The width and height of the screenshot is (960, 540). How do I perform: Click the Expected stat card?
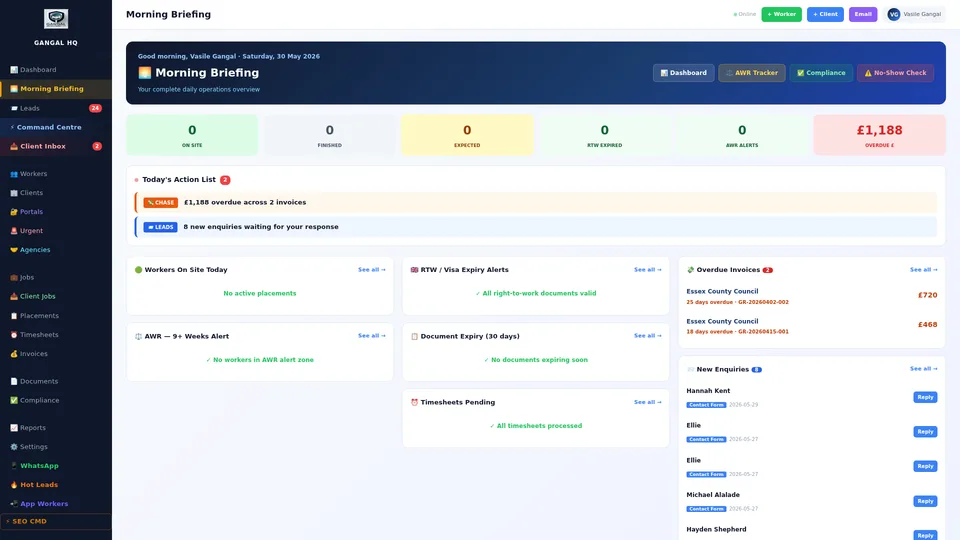point(467,135)
